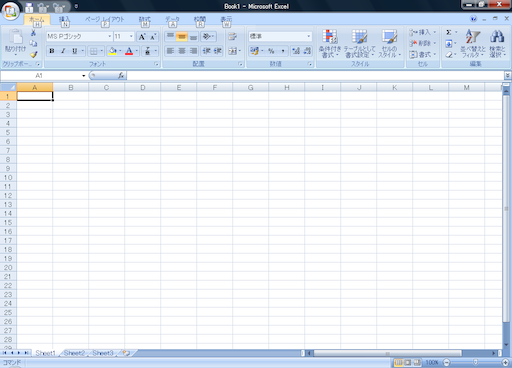The image size is (512, 368).
Task: Switch to the Sheet2 tab
Action: [74, 353]
